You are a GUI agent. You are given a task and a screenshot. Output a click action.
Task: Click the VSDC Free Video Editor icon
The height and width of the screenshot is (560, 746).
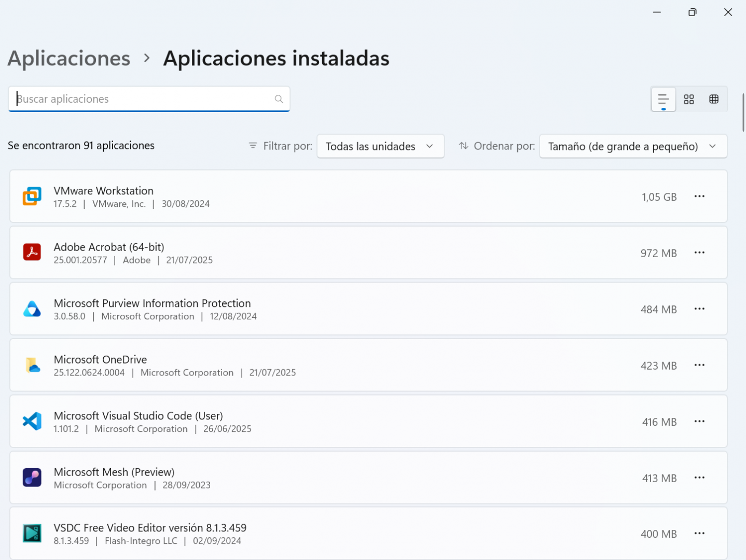coord(32,533)
